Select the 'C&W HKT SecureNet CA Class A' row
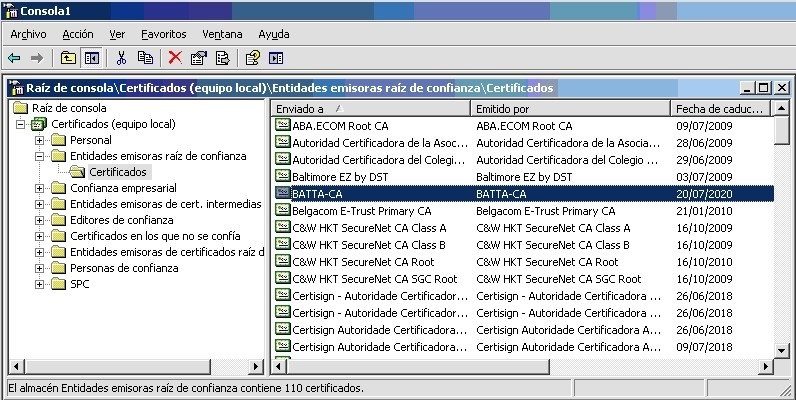 click(523, 227)
